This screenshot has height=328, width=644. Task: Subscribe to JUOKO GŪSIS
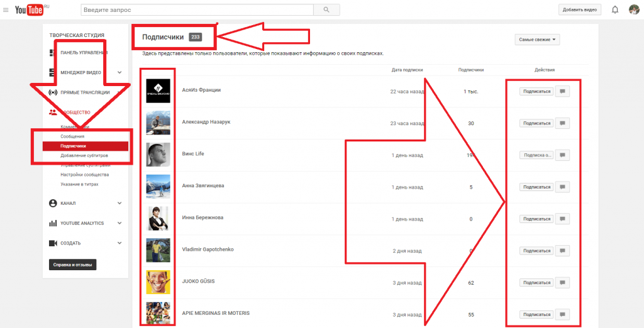[536, 282]
